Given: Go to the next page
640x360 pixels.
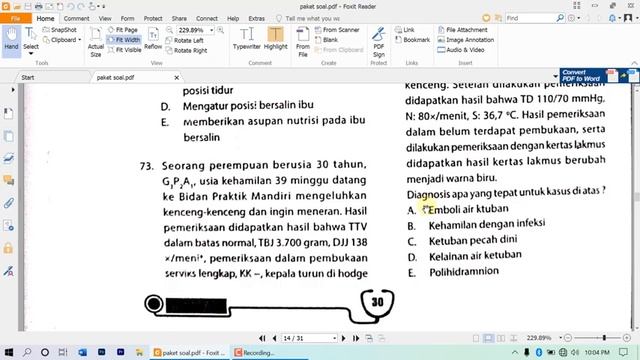Looking at the screenshot, I should tap(343, 338).
